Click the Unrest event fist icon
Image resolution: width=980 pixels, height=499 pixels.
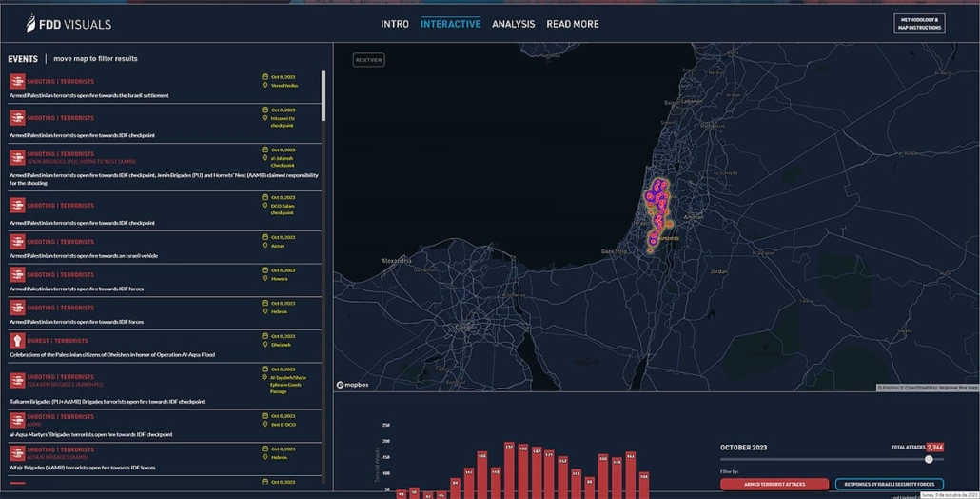[17, 341]
